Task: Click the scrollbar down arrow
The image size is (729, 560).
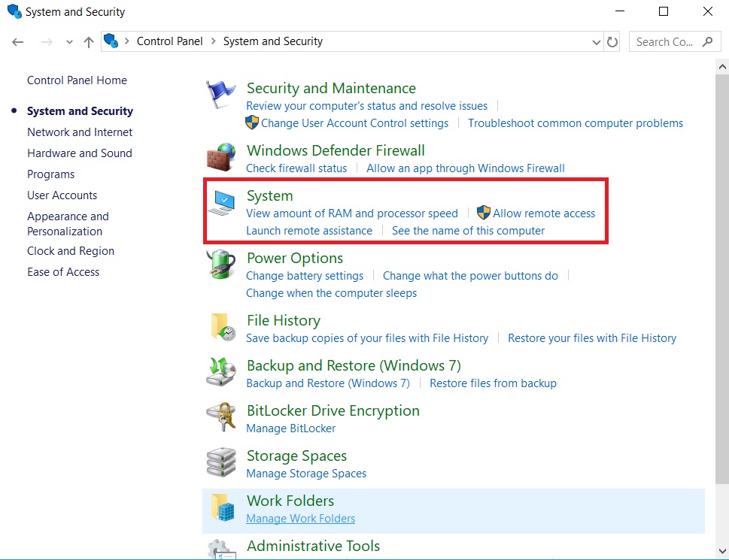Action: (722, 551)
